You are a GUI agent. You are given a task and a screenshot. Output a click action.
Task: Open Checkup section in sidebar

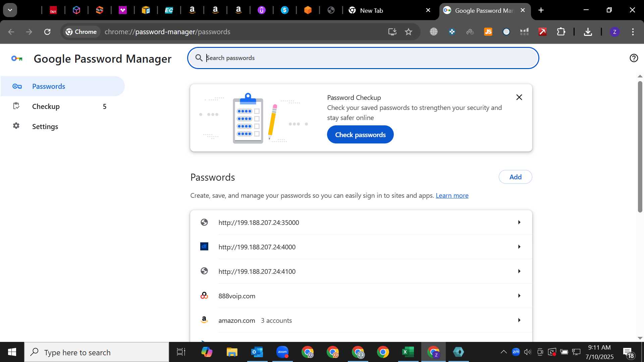(62, 106)
